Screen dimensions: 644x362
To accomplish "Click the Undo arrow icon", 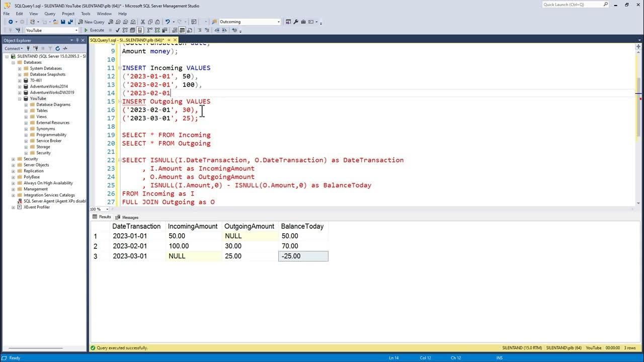I will (x=168, y=22).
